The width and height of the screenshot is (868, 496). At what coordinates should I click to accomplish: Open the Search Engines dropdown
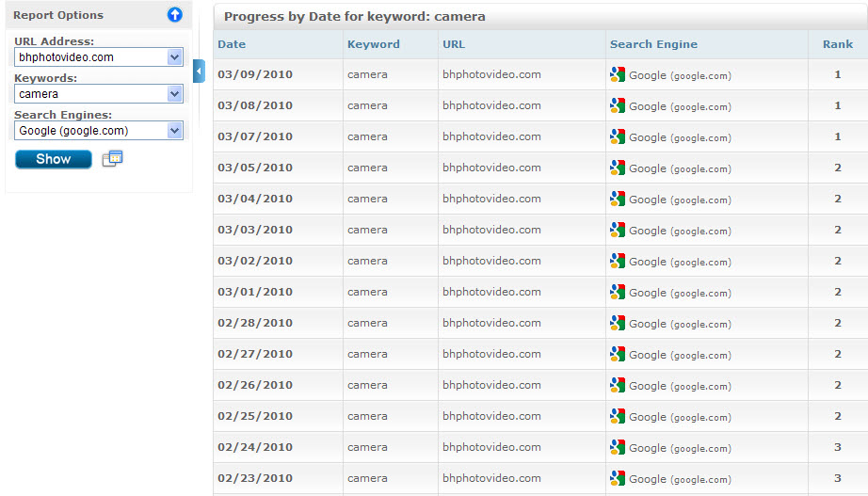click(174, 131)
